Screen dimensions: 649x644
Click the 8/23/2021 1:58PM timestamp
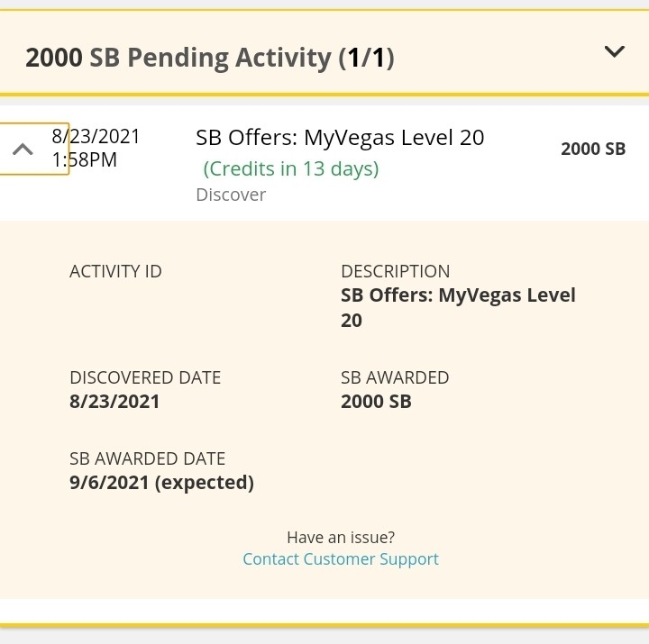tap(96, 149)
